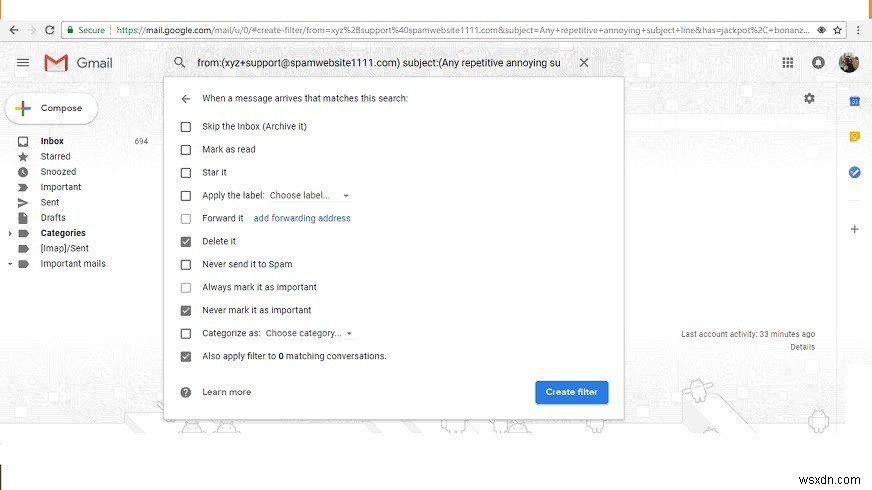872x490 pixels.
Task: Check Always mark it as important
Action: pos(186,288)
